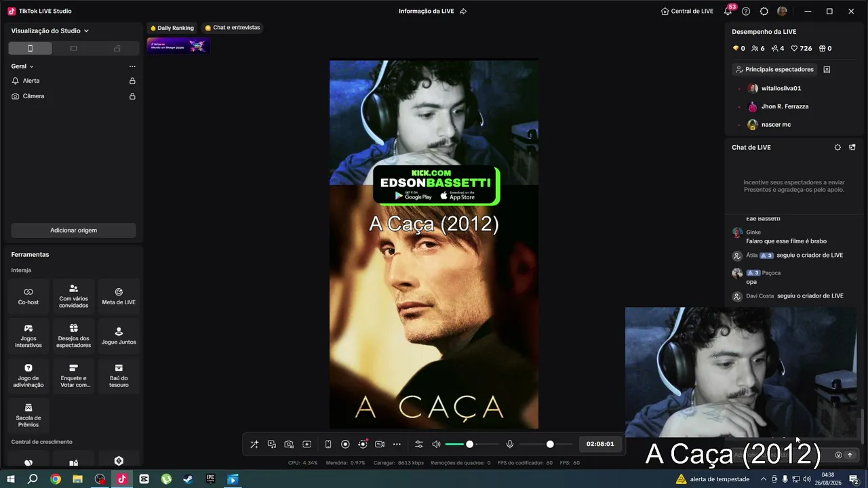Click the add scene plus icon
This screenshot has height=488, width=868.
[307, 444]
